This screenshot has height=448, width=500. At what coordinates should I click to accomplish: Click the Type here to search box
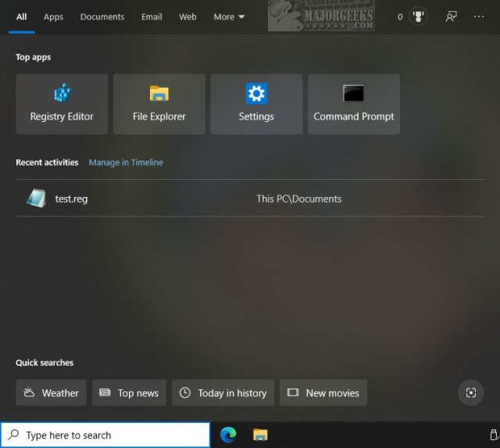[105, 435]
